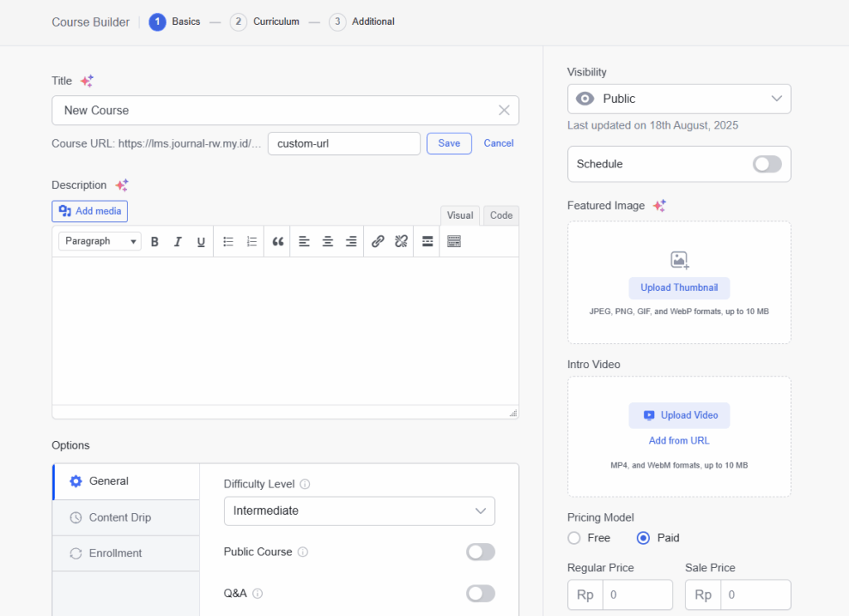
Task: Switch to the Curriculum step
Action: click(264, 22)
